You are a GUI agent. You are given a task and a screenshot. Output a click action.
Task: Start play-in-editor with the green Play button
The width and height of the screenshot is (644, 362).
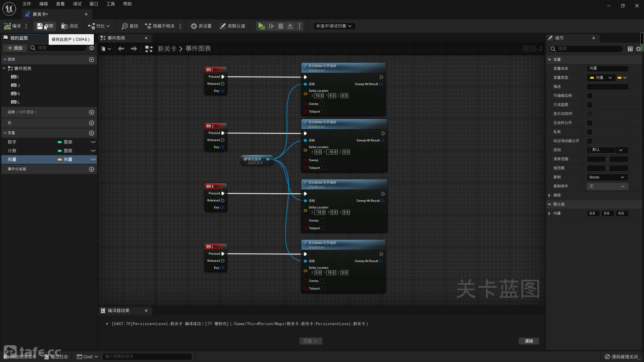pyautogui.click(x=261, y=26)
